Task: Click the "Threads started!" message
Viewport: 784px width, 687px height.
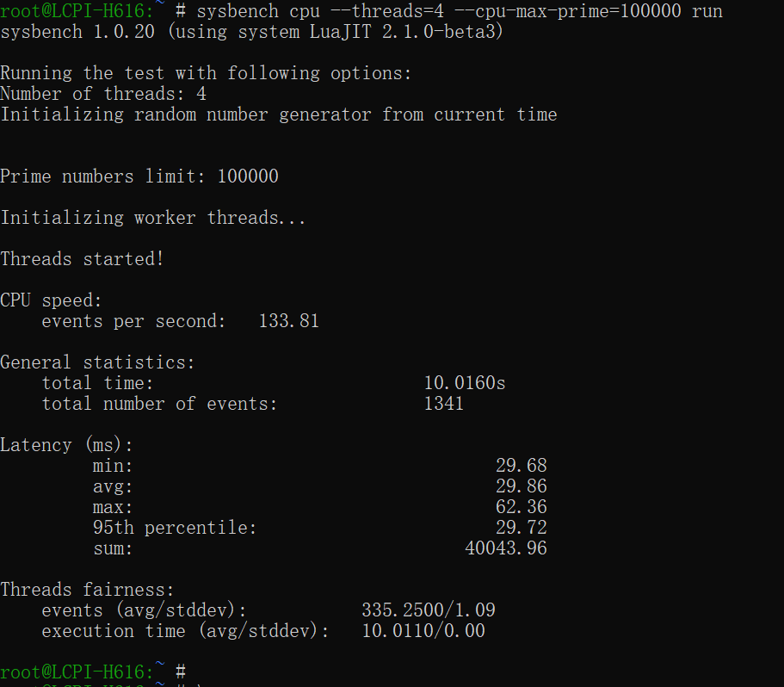Action: point(82,259)
